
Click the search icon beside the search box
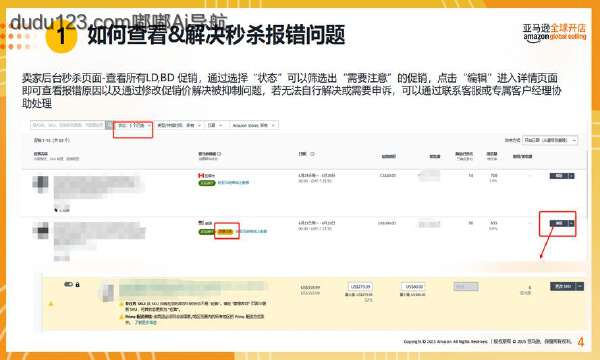109,125
